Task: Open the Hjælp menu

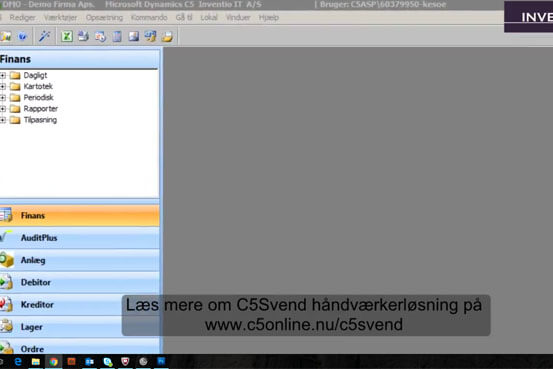Action: tap(269, 17)
